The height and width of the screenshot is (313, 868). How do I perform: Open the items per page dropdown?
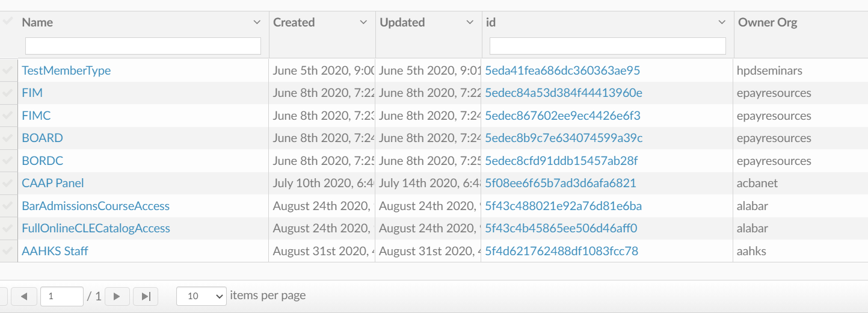click(x=201, y=296)
